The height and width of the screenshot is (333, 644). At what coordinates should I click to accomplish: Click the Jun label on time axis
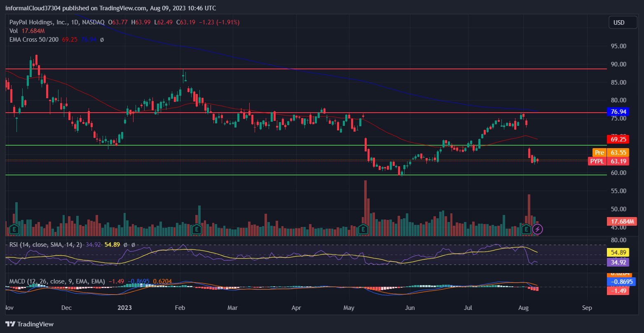[x=410, y=308]
